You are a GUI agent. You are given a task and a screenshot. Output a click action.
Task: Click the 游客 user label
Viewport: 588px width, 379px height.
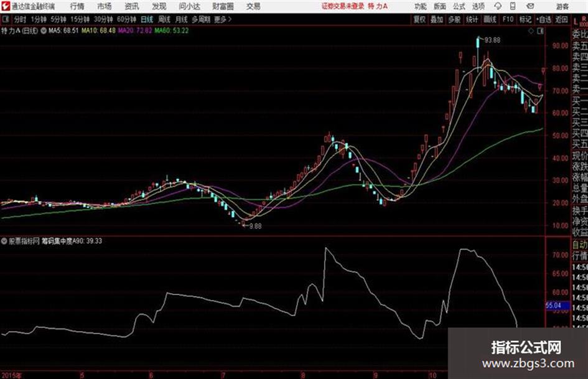[x=562, y=6]
